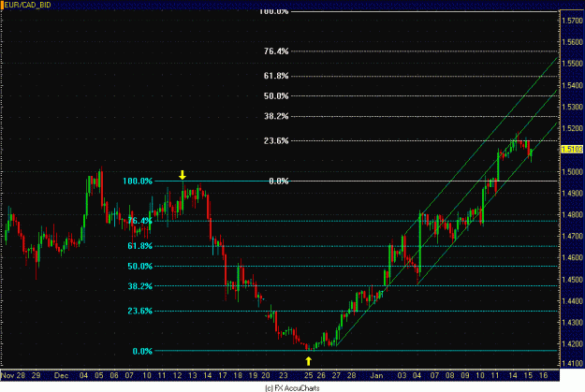Click the 27 date label
The width and height of the screenshot is (585, 392).
click(336, 375)
